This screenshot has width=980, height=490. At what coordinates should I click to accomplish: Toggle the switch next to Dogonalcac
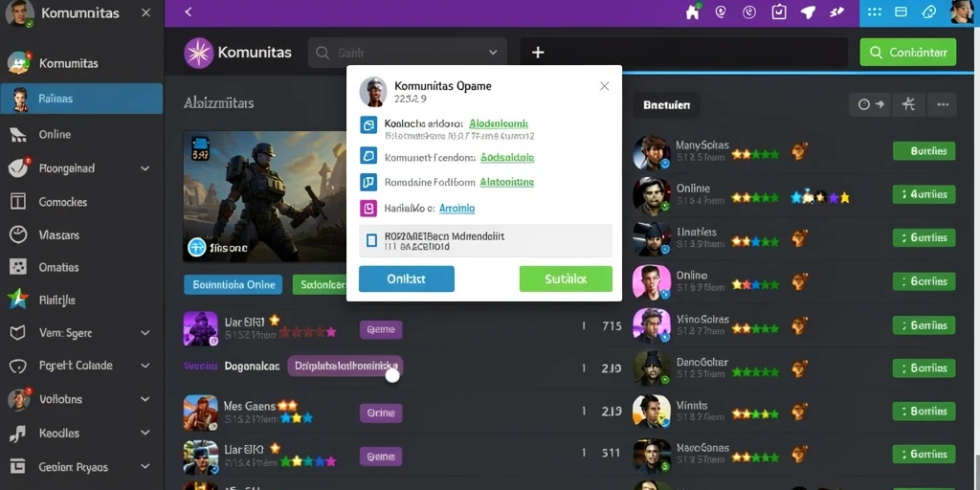tap(392, 375)
